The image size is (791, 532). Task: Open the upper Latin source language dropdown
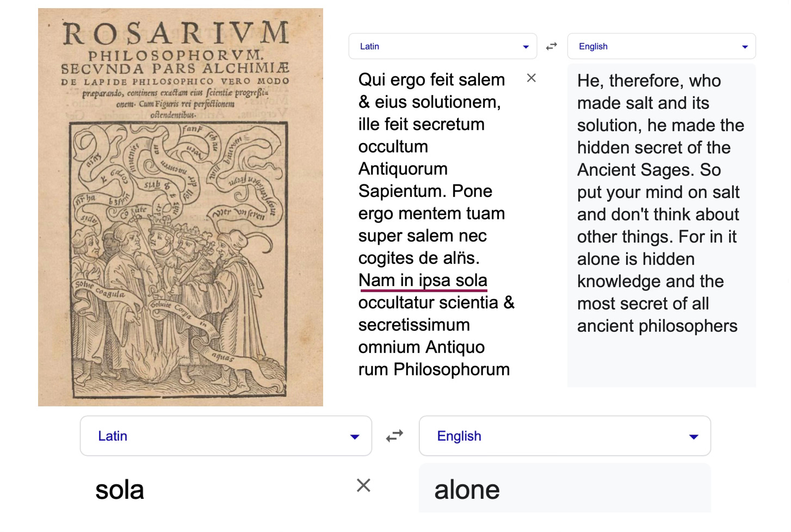coord(442,46)
